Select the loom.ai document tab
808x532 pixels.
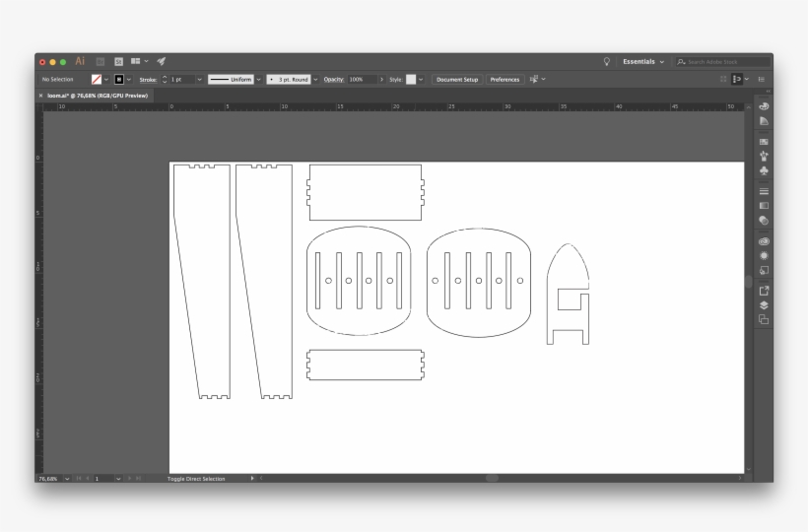(98, 96)
